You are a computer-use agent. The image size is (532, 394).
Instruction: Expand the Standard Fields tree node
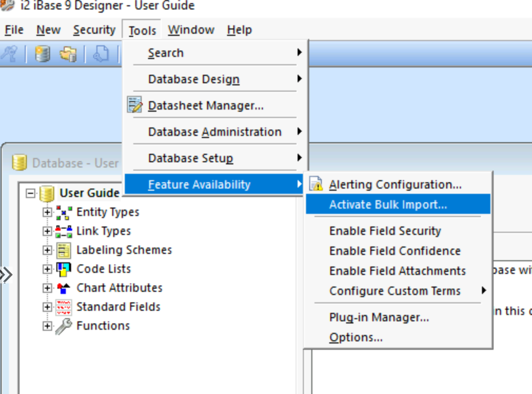tap(47, 307)
